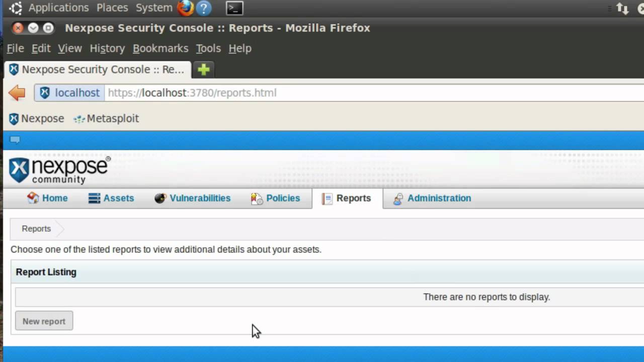The image size is (644, 362).
Task: Go back with the orange arrow button
Action: [x=17, y=93]
